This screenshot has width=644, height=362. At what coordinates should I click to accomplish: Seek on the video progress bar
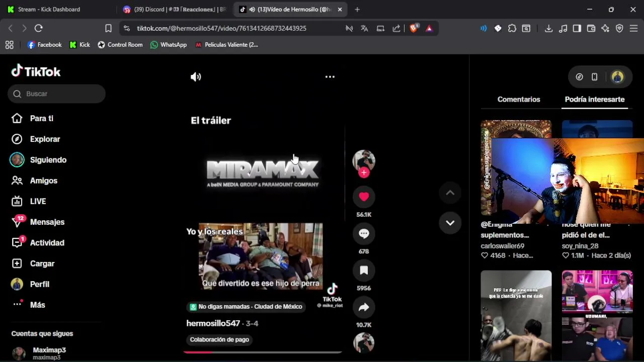(263, 352)
